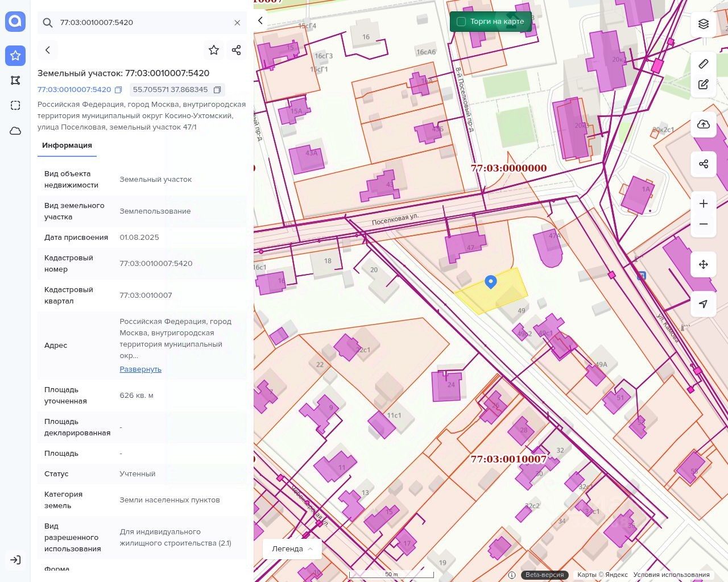Open 'Условия использования' link
Screen dimensions: 728x582
(x=671, y=575)
